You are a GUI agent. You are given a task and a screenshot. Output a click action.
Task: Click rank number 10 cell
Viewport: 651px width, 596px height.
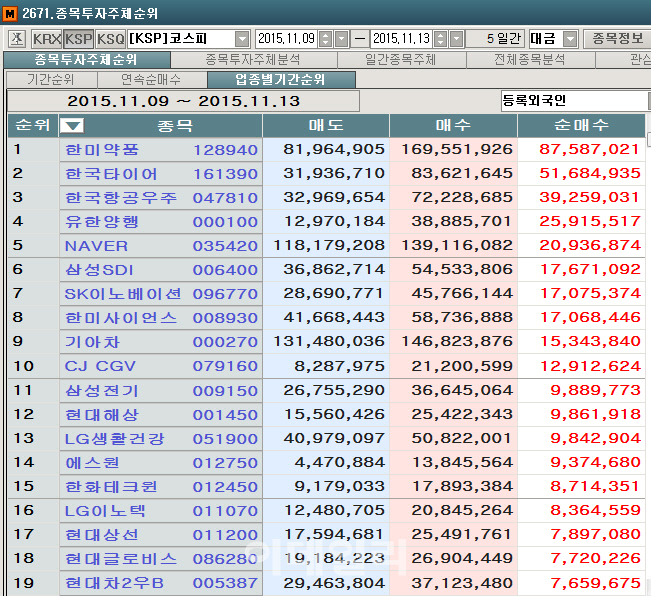(x=33, y=366)
